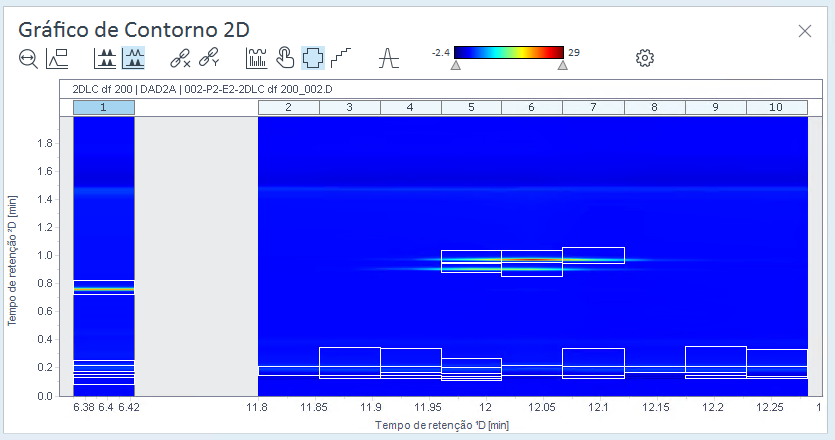Click the y-axis tick label 1.8
835x440 pixels.
pyautogui.click(x=45, y=143)
